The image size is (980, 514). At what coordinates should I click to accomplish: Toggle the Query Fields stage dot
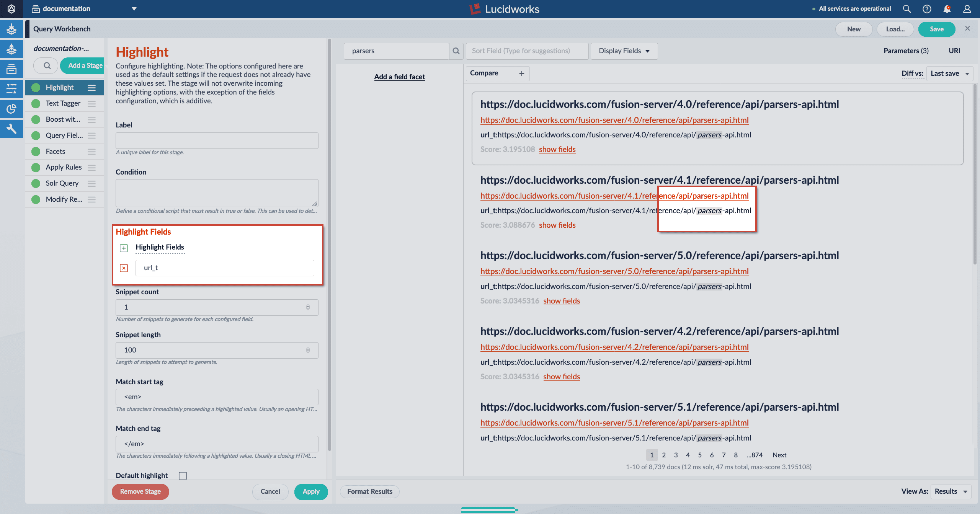(36, 135)
